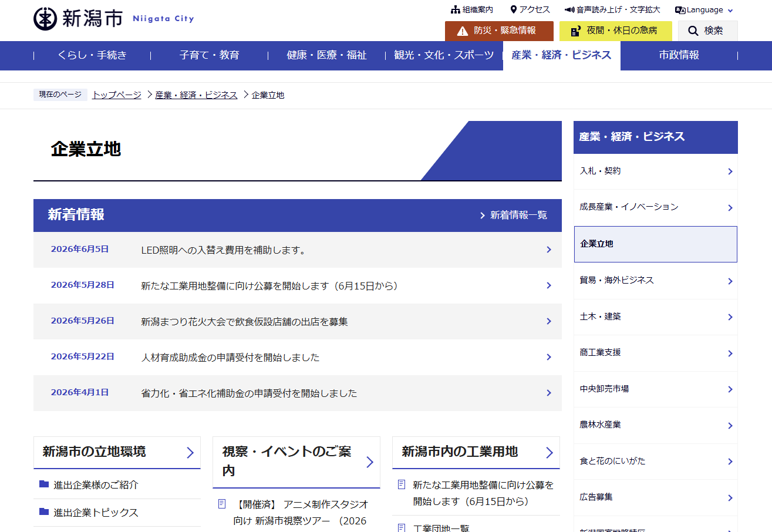This screenshot has width=772, height=532.
Task: Click the Niigata City logo emblem
Action: click(x=45, y=19)
